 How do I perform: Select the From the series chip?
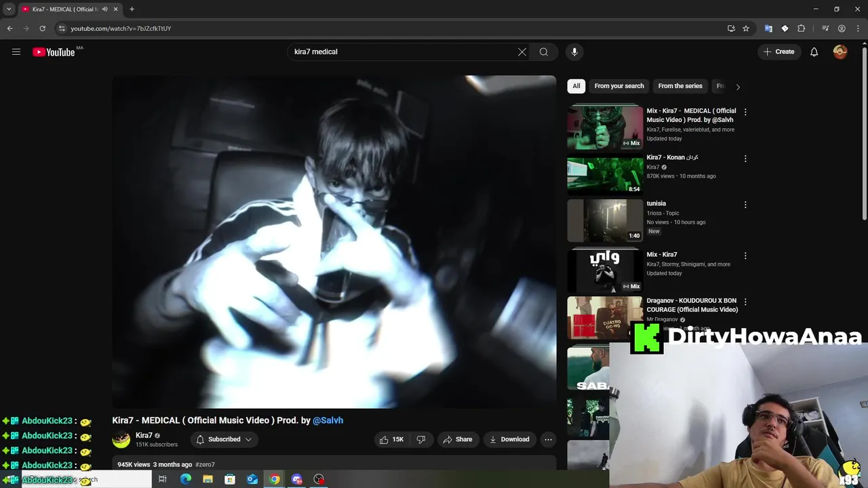click(680, 86)
